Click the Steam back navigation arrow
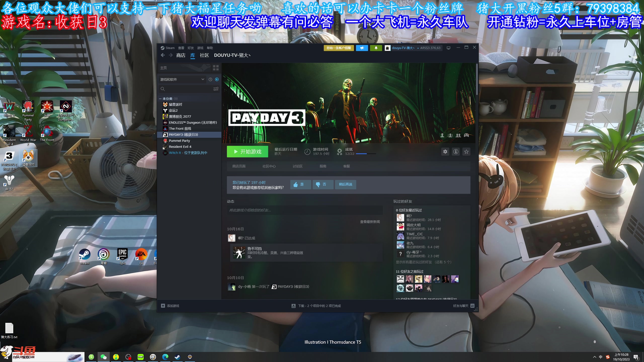 coord(163,55)
